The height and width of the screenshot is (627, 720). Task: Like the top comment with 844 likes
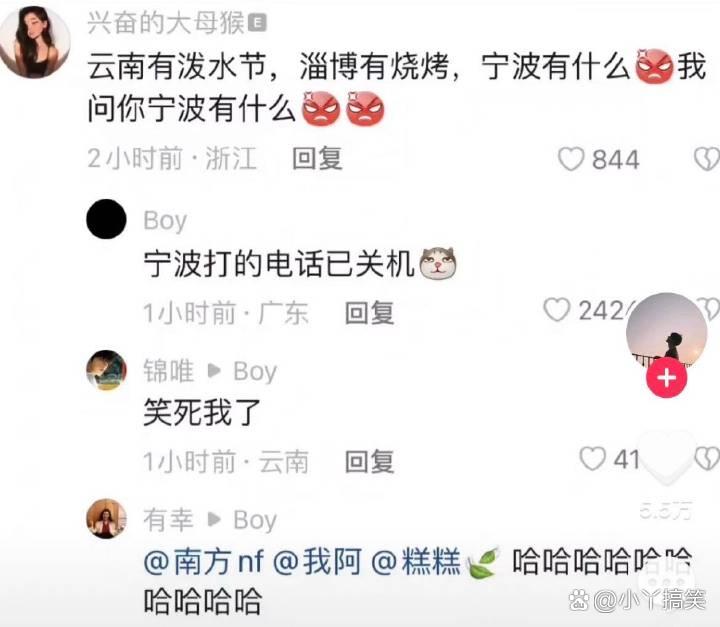pyautogui.click(x=571, y=159)
